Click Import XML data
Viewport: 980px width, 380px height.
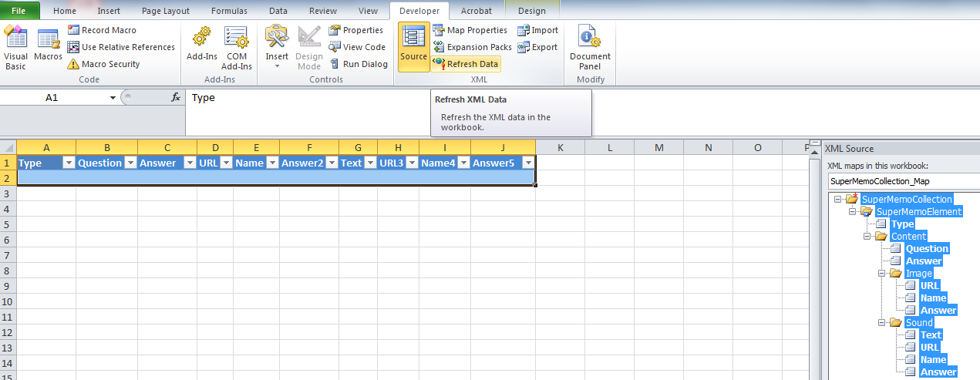point(538,30)
